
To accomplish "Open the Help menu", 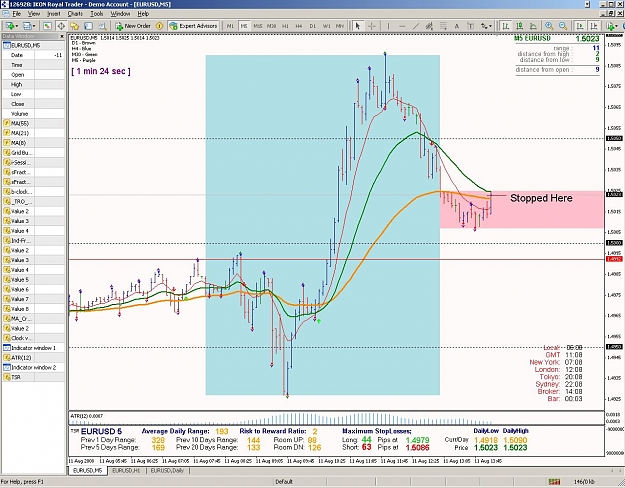I will 143,14.
